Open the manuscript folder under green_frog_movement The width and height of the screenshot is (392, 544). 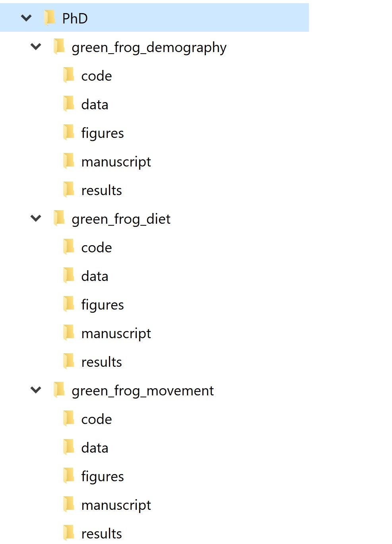coord(116,504)
